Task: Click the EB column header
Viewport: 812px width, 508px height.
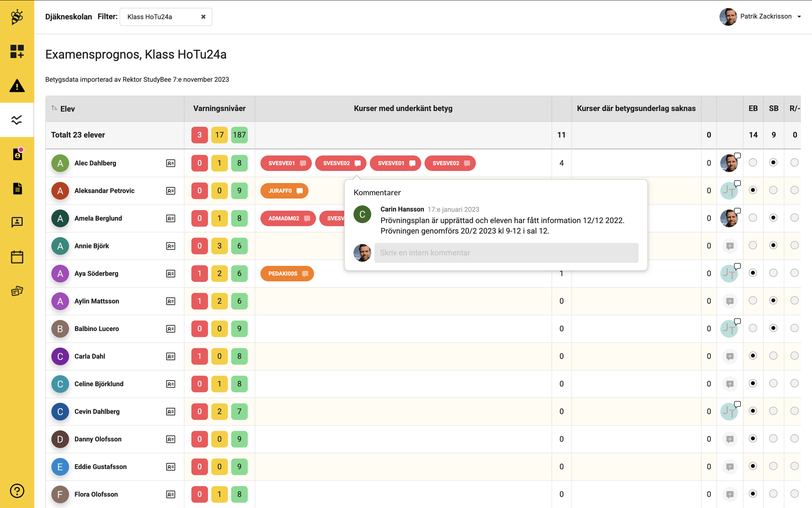Action: pyautogui.click(x=753, y=108)
